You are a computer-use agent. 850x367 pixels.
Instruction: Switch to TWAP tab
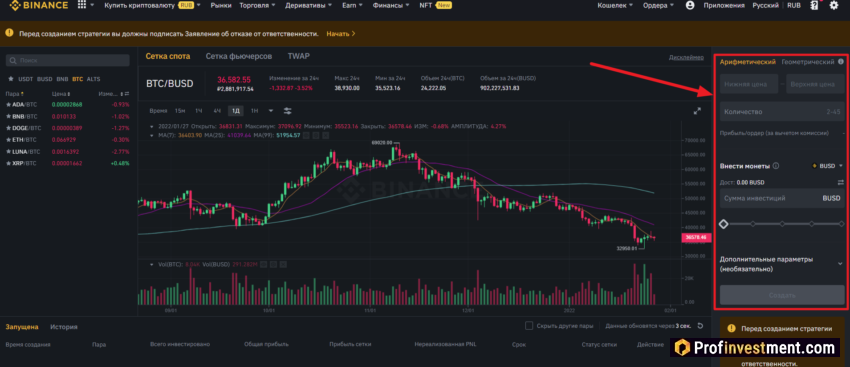point(299,56)
